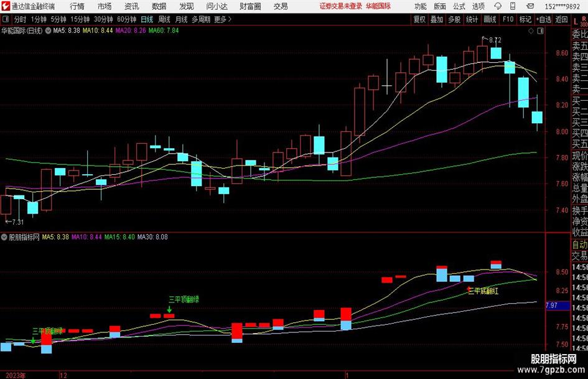Click the 7.31 low price marker
This screenshot has width=588, height=379.
tap(17, 222)
